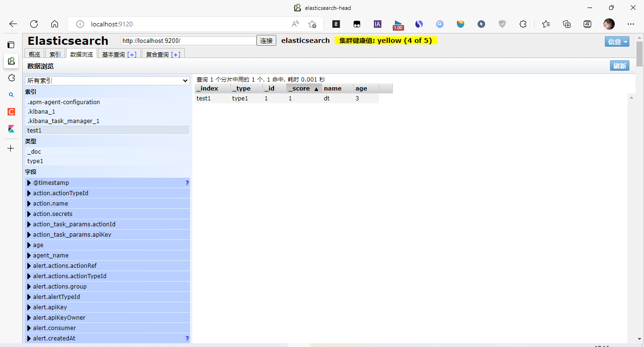Screen dimensions: 644x347
Task: Click the Math Solver icon
Action: [x=587, y=24]
